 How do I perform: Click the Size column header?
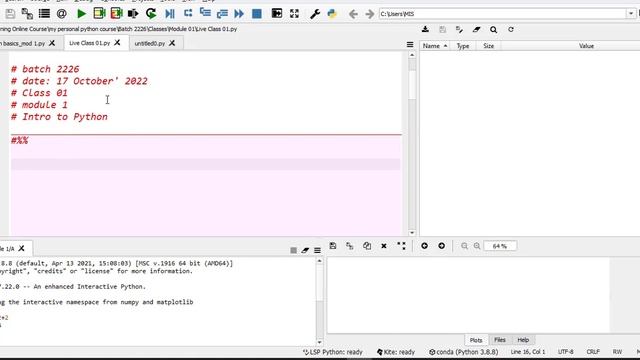click(x=489, y=46)
